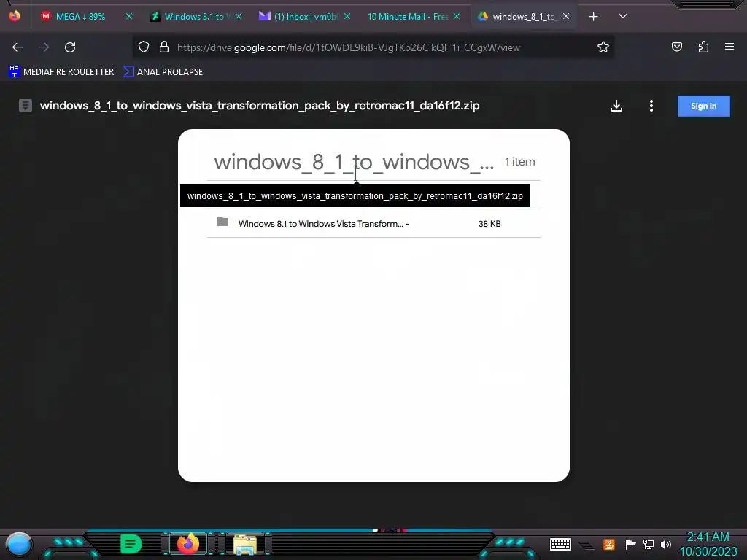
Task: Click the Firefox taskbar button
Action: coord(188,544)
